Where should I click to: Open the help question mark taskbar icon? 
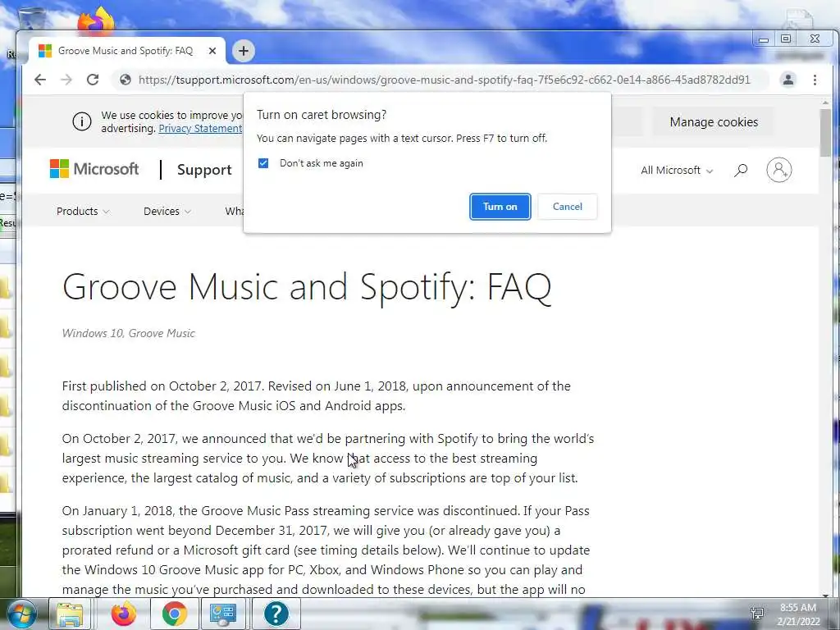coord(276,614)
